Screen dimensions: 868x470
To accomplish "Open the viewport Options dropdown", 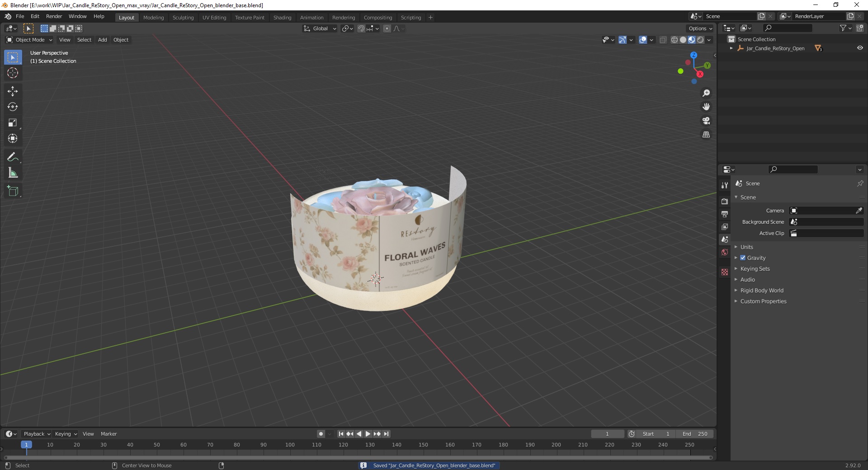I will (x=700, y=28).
